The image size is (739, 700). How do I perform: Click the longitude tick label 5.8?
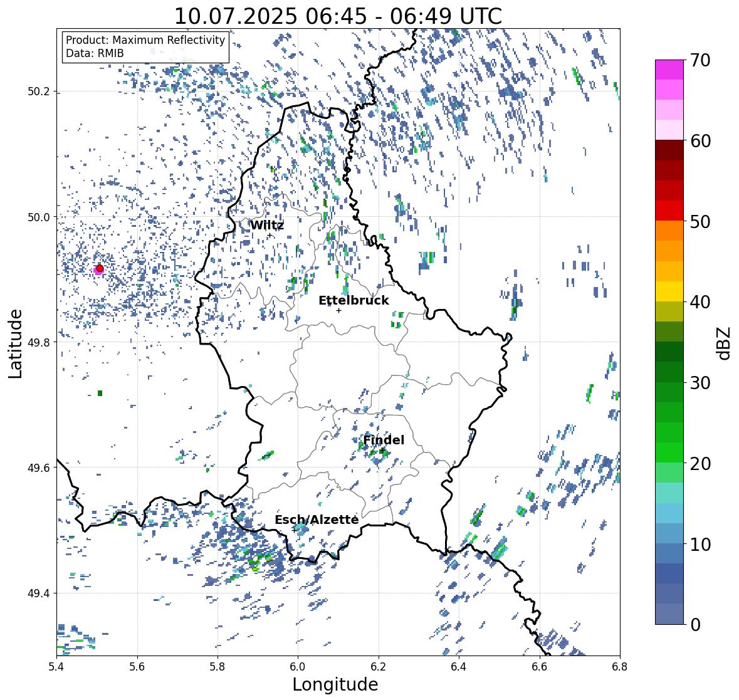pyautogui.click(x=218, y=667)
